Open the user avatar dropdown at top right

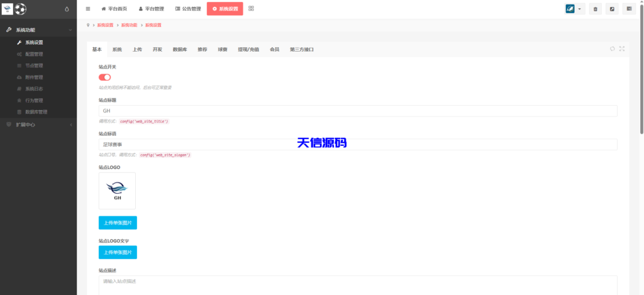(575, 9)
